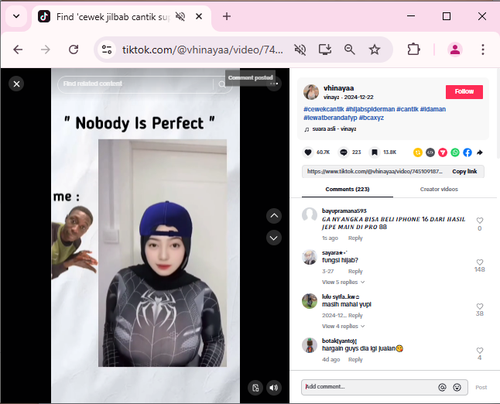Click the yellow repost icon

coord(418,152)
